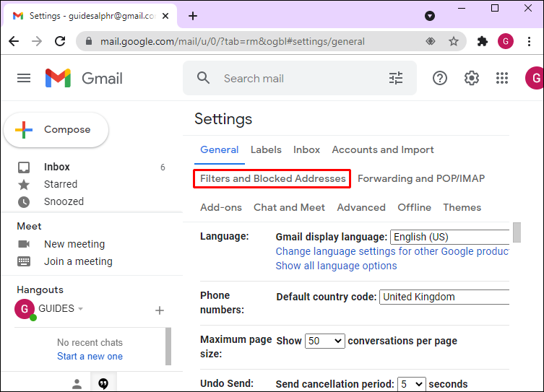Viewport: 544px width, 392px height.
Task: Select the General settings tab
Action: tap(220, 149)
